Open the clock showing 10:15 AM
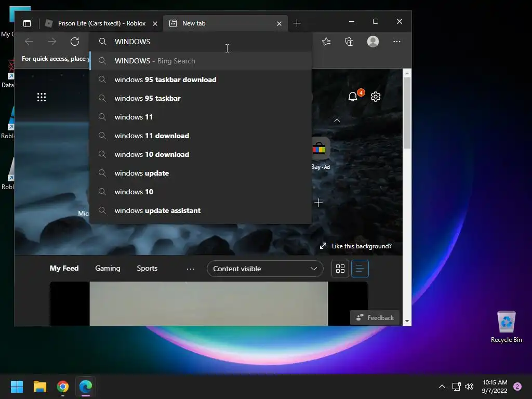The image size is (532, 399). [x=495, y=387]
